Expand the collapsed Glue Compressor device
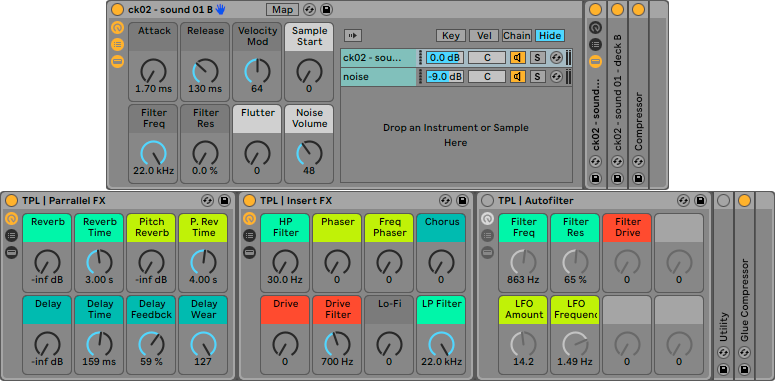 pyautogui.click(x=744, y=300)
